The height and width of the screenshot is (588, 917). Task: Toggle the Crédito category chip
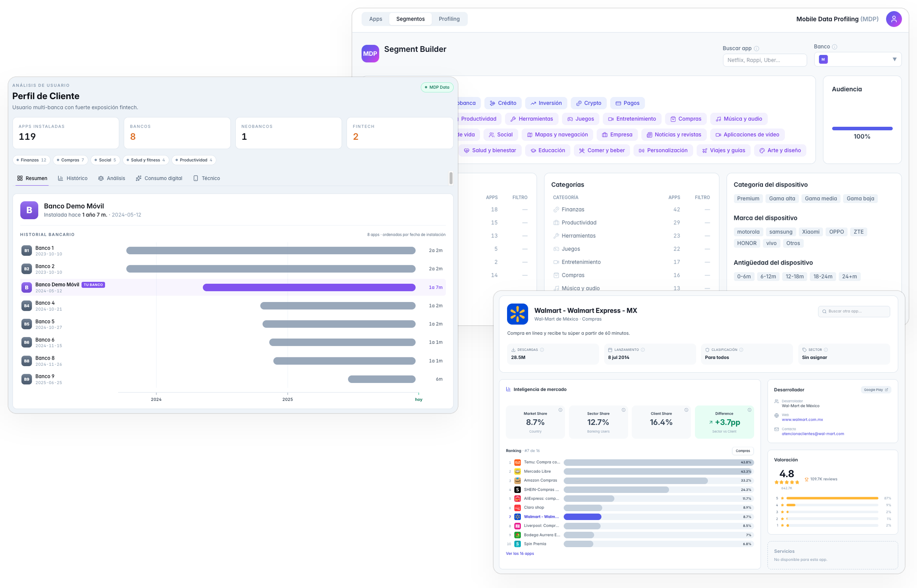pyautogui.click(x=503, y=103)
